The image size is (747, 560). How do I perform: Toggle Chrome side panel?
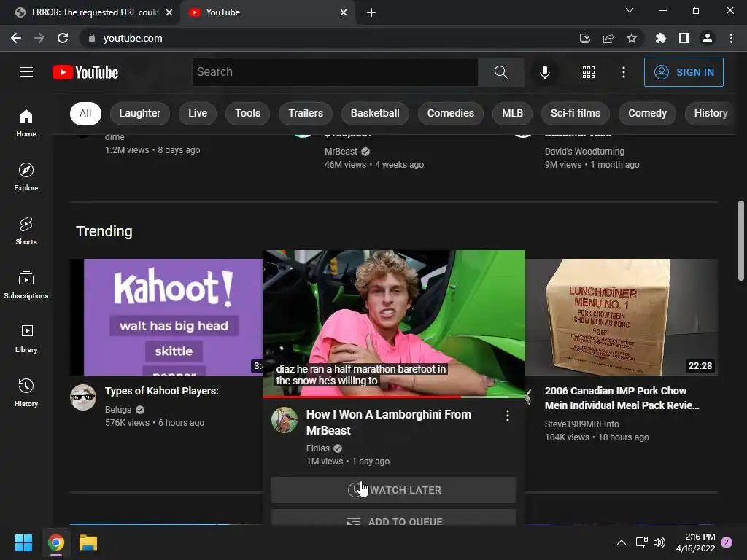[684, 38]
